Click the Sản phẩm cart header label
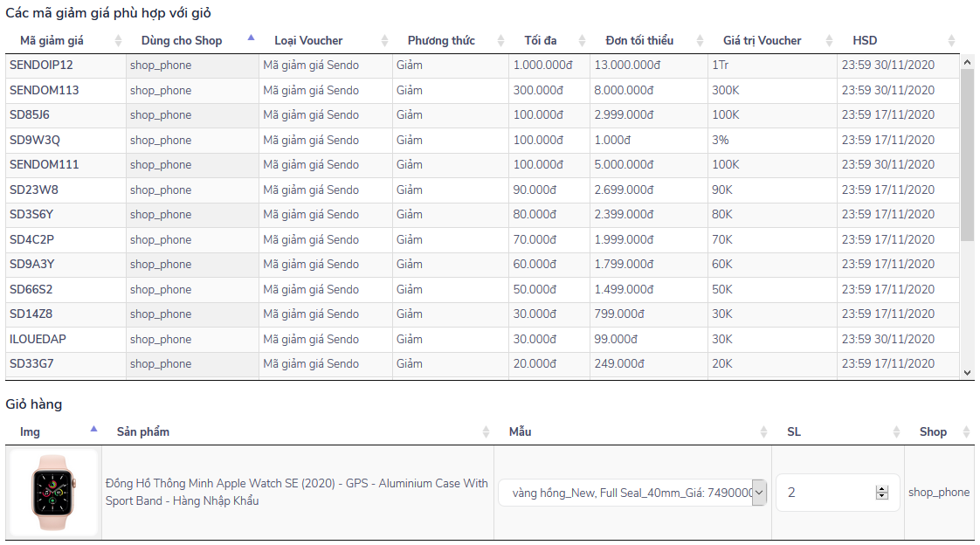This screenshot has width=980, height=545. click(143, 431)
